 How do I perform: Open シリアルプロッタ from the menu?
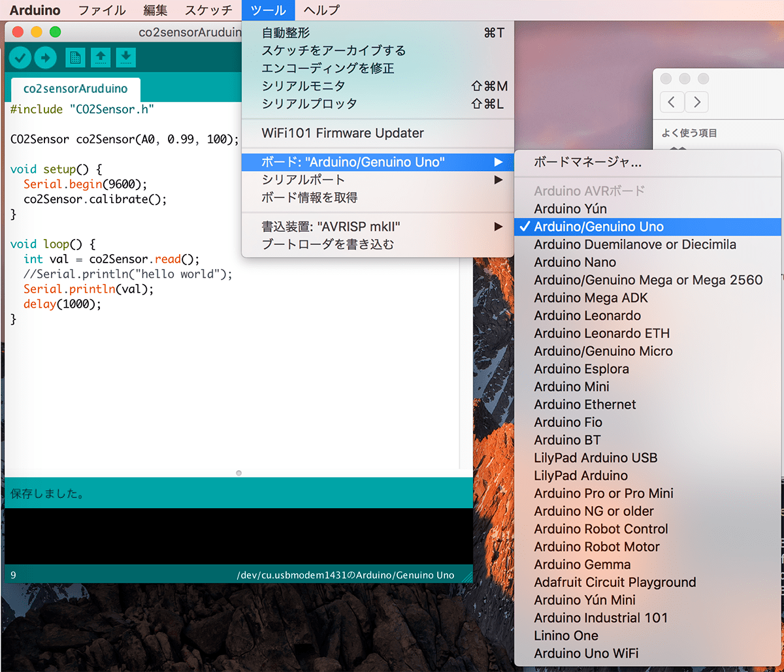coord(378,103)
